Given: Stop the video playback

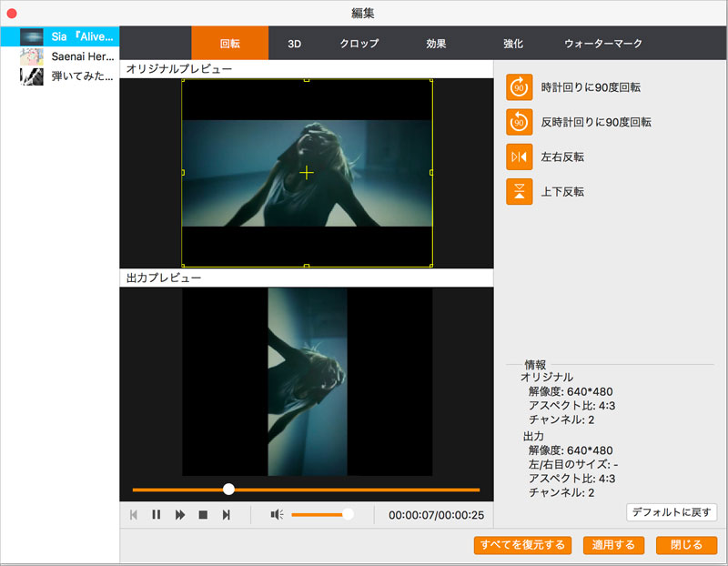Looking at the screenshot, I should click(203, 514).
